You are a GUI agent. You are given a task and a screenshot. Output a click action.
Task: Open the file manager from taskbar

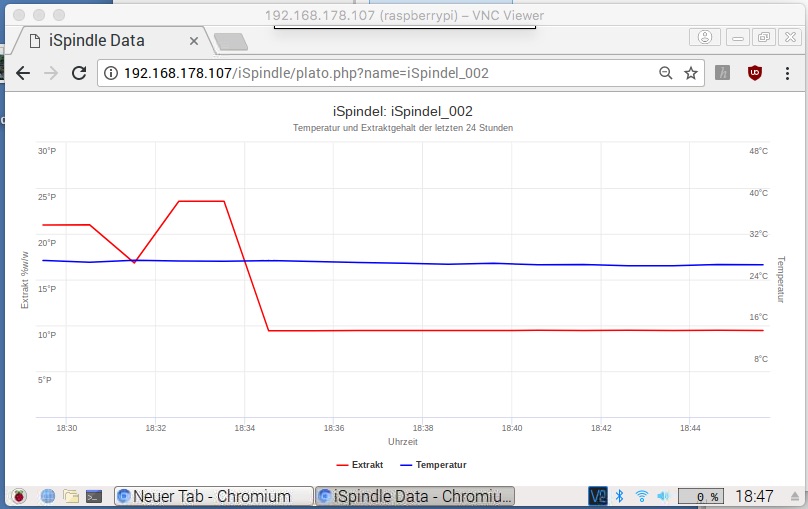click(x=71, y=496)
